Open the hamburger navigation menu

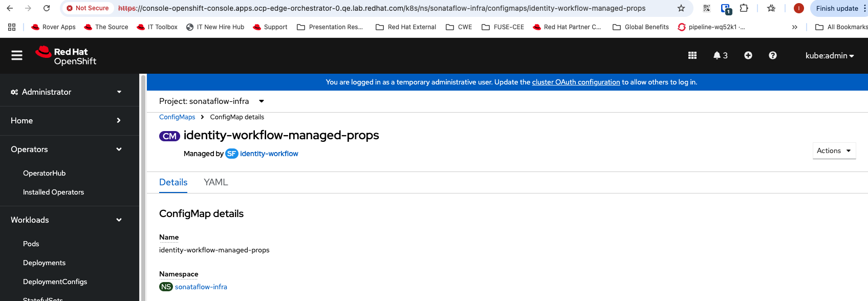click(17, 55)
